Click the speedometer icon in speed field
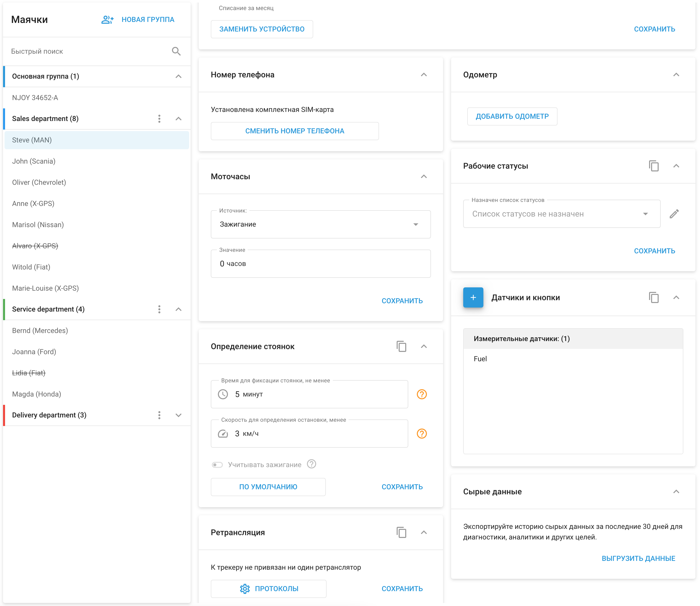 click(223, 434)
